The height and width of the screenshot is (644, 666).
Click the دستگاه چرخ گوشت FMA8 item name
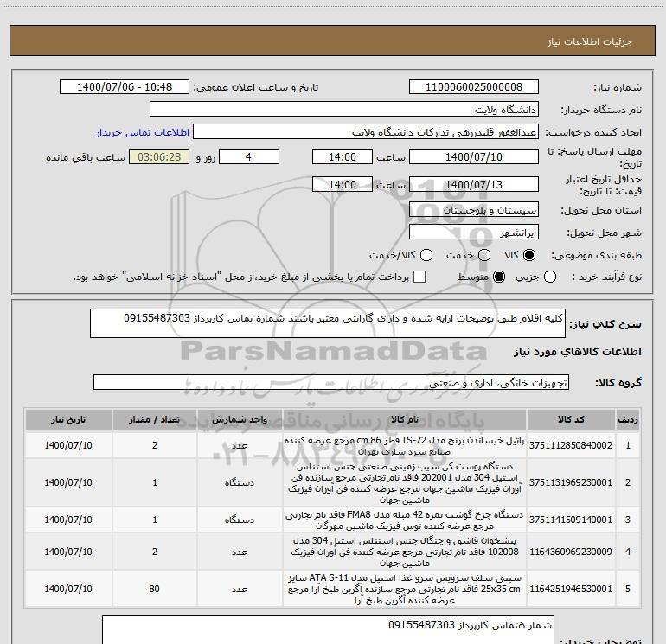(x=405, y=520)
